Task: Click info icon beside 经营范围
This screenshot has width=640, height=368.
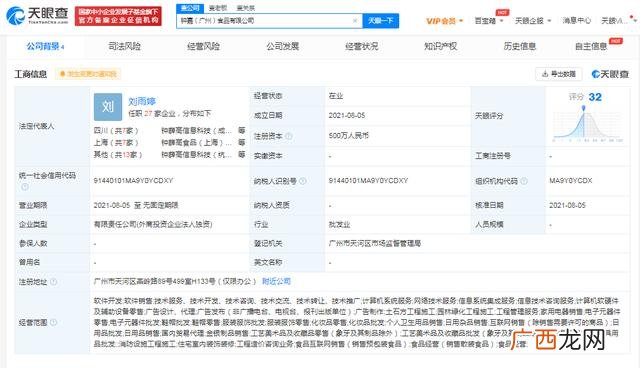Action: click(x=53, y=322)
